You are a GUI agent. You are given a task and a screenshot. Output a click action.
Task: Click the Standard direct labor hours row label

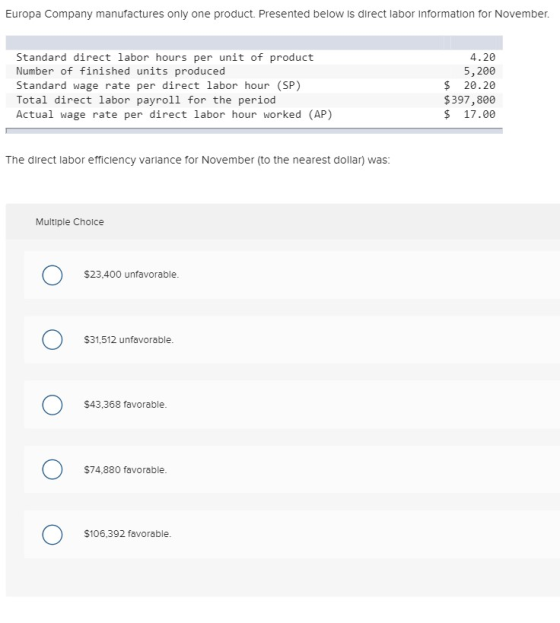pyautogui.click(x=165, y=57)
